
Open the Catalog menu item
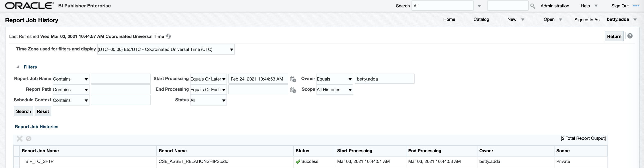point(481,19)
